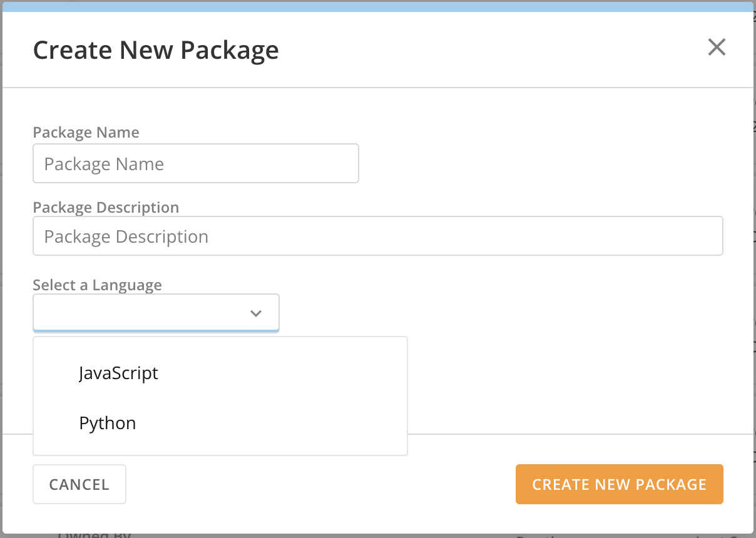Click the Package Description label
This screenshot has width=756, height=538.
106,207
